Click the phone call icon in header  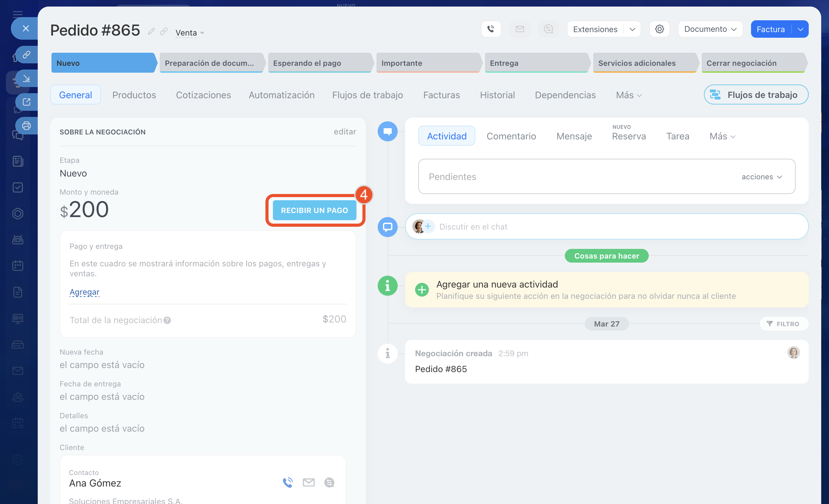coord(491,29)
